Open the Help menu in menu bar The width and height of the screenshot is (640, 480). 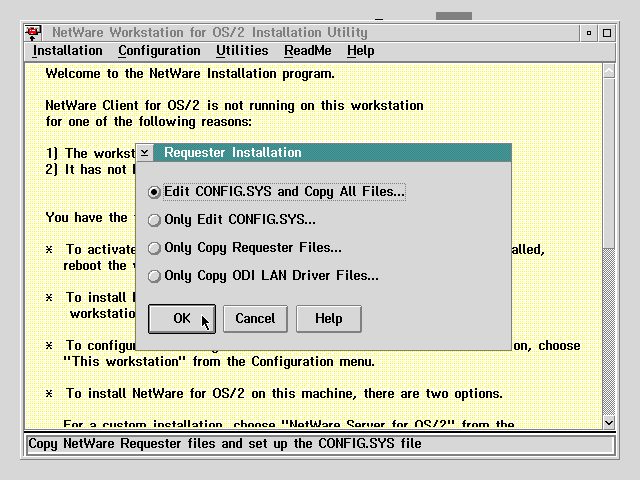pos(360,51)
